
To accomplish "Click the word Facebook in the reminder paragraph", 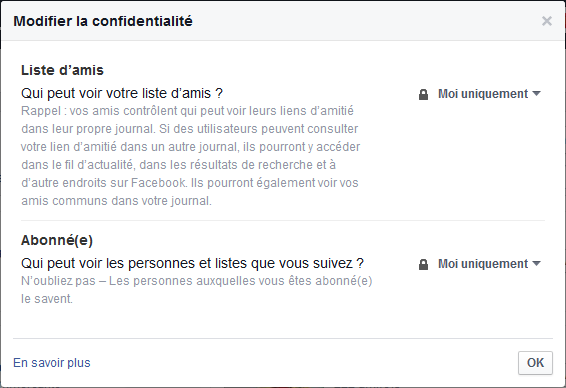I will coord(158,183).
